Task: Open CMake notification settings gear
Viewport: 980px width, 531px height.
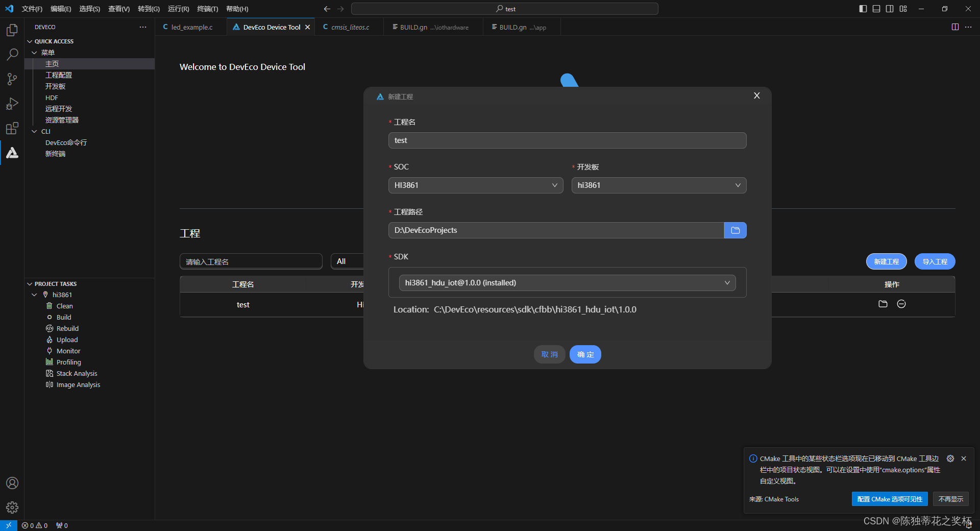Action: point(950,458)
